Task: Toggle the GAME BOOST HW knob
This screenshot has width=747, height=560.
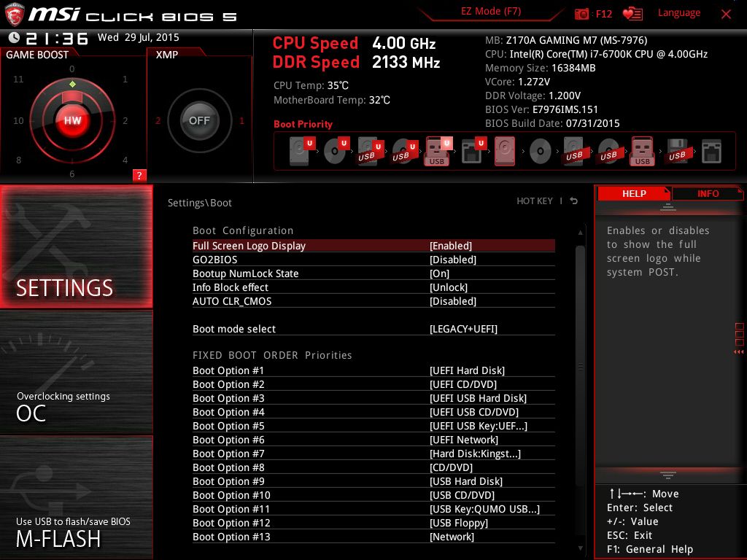Action: pos(72,120)
